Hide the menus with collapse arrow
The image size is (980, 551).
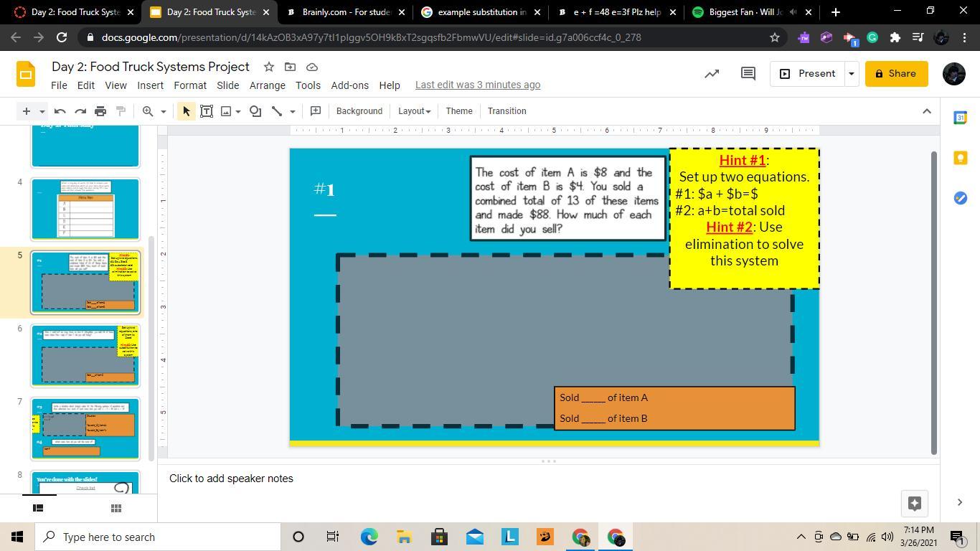926,111
